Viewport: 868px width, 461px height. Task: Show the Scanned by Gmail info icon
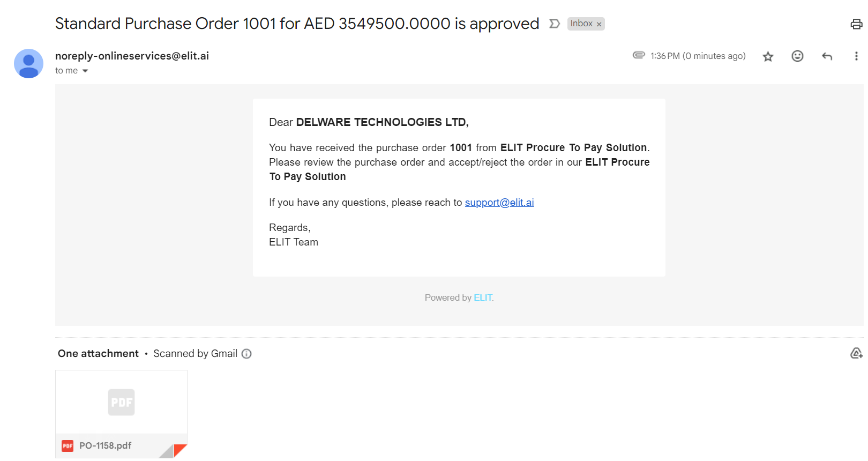pyautogui.click(x=246, y=354)
